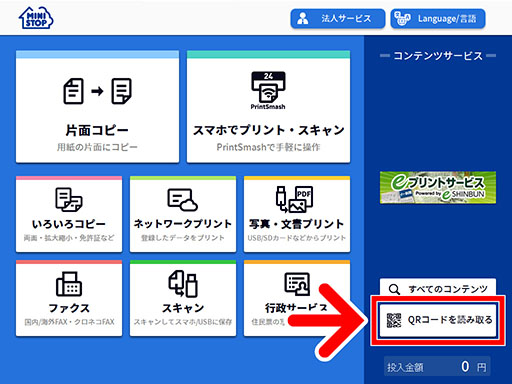Open 写真・文書プリント tile
The width and height of the screenshot is (512, 384).
(x=297, y=214)
